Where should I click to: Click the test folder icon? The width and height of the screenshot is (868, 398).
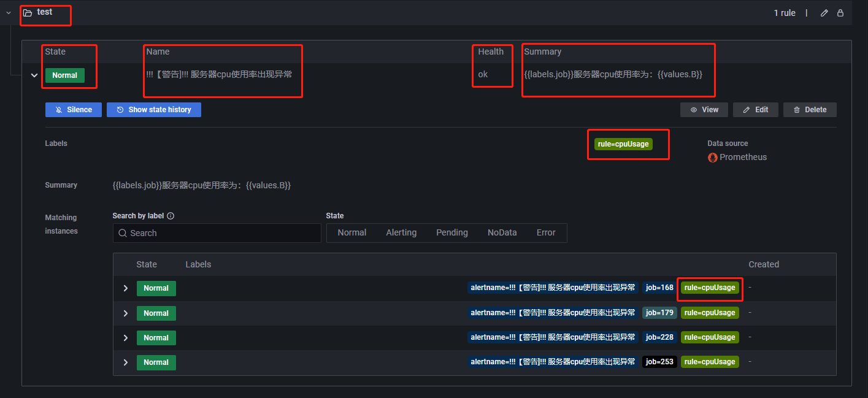(x=28, y=13)
